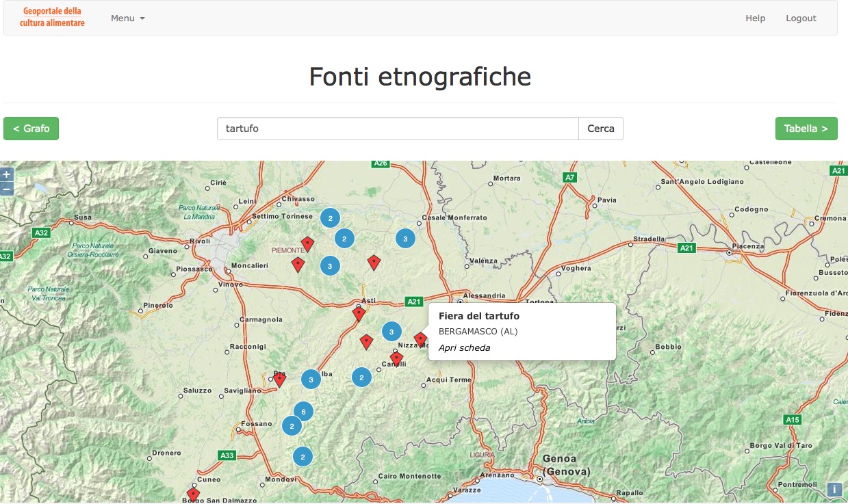Click cluster of 3 near Casale Monferrato
The image size is (848, 504).
[x=406, y=239]
